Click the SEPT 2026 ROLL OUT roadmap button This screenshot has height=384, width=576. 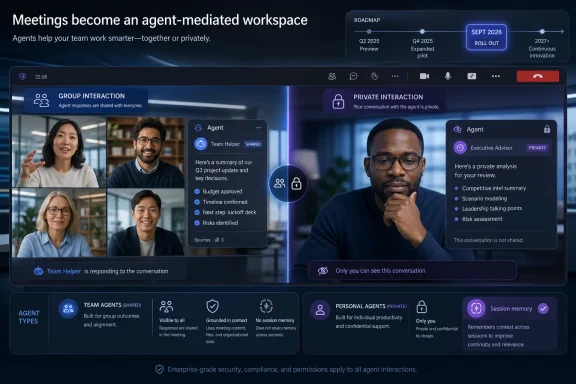tap(486, 37)
